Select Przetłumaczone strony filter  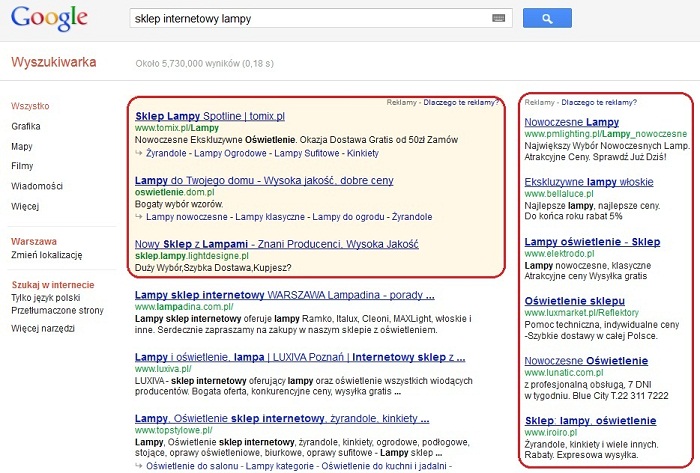coord(57,311)
